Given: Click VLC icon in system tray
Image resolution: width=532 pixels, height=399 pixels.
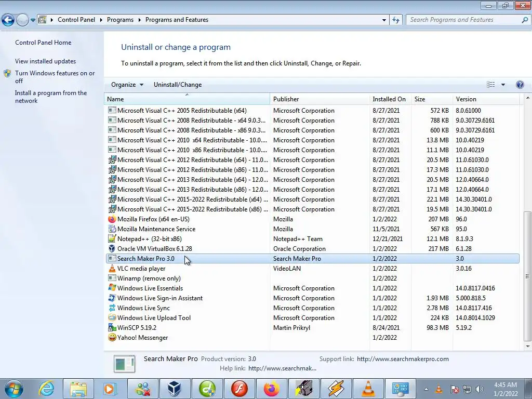Looking at the screenshot, I should tap(438, 389).
